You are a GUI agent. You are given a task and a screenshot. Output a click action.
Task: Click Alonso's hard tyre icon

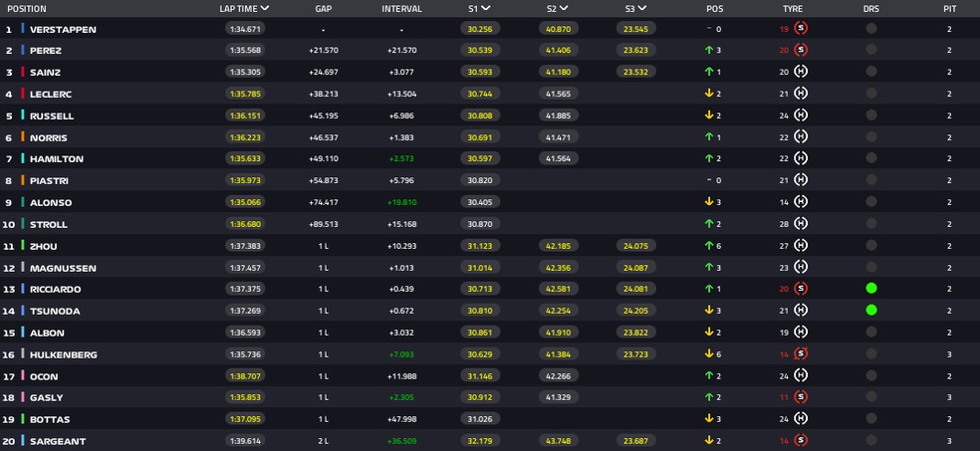(x=801, y=202)
